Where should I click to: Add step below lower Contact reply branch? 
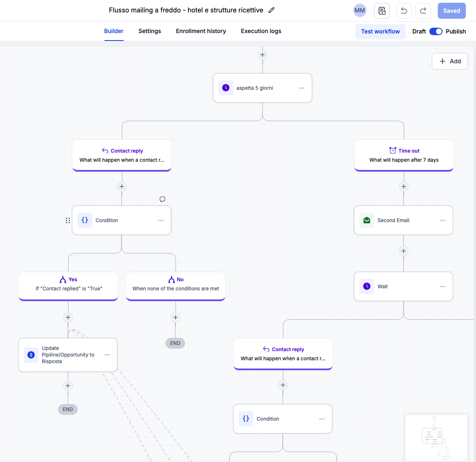[x=283, y=385]
